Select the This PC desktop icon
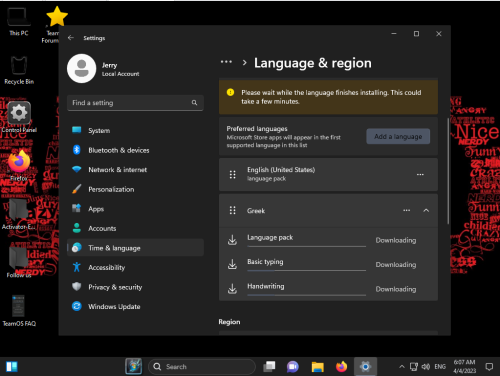The height and width of the screenshot is (376, 500). pos(19,21)
